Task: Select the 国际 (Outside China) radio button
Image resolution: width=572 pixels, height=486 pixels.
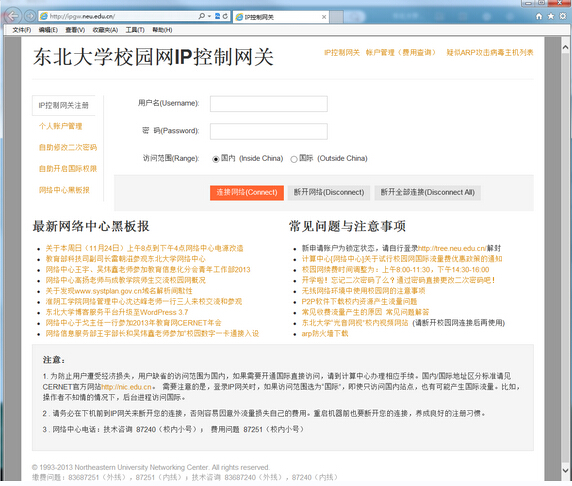Action: tap(294, 159)
